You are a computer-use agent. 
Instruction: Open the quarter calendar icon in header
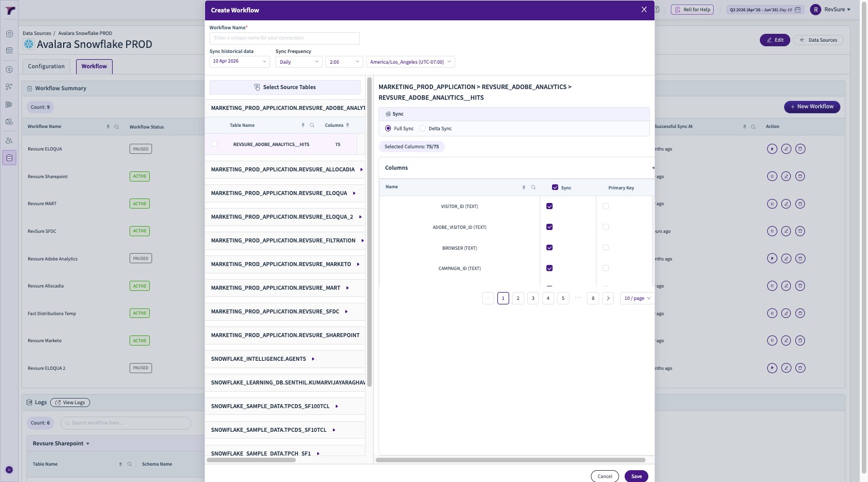pyautogui.click(x=798, y=10)
